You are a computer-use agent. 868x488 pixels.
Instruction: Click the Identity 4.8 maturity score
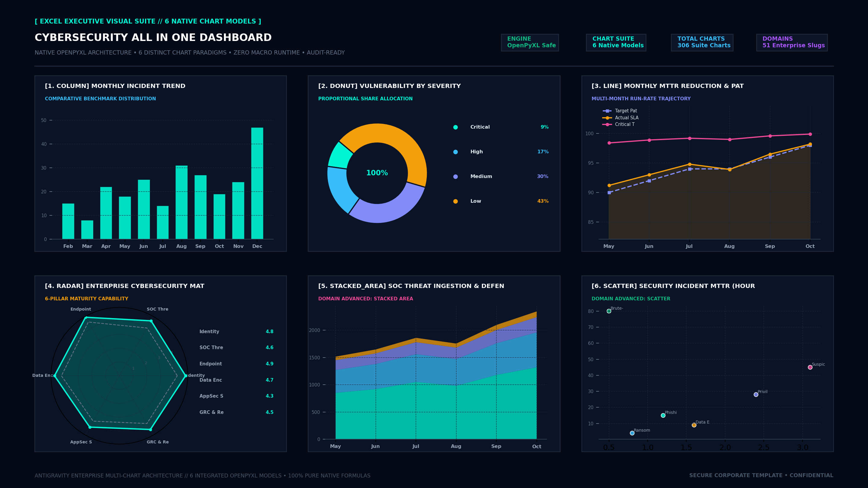(269, 332)
